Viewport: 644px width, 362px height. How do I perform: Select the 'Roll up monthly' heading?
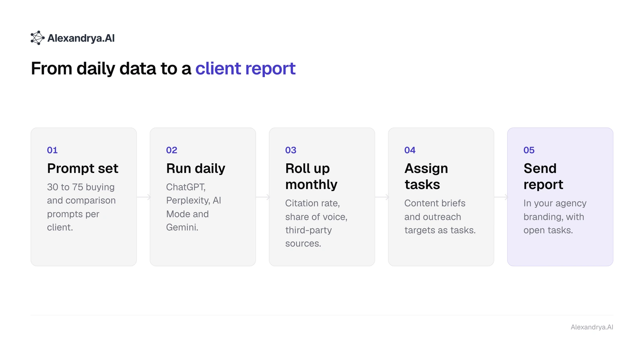click(x=311, y=176)
